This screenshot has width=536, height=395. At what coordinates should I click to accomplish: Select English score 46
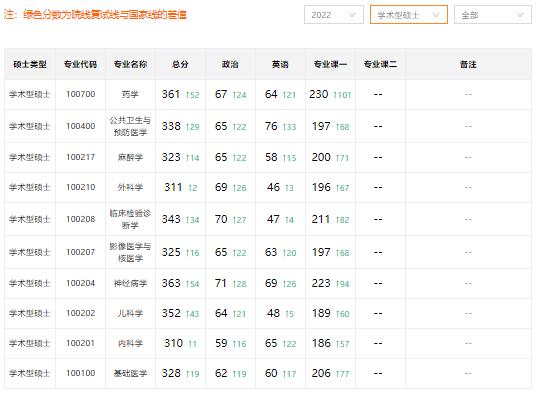[x=273, y=187]
